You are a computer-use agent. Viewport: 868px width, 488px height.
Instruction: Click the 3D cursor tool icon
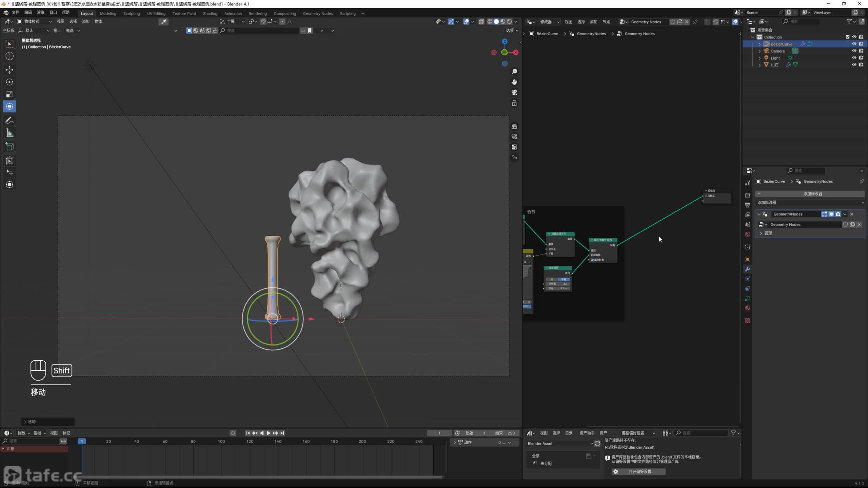click(x=9, y=56)
